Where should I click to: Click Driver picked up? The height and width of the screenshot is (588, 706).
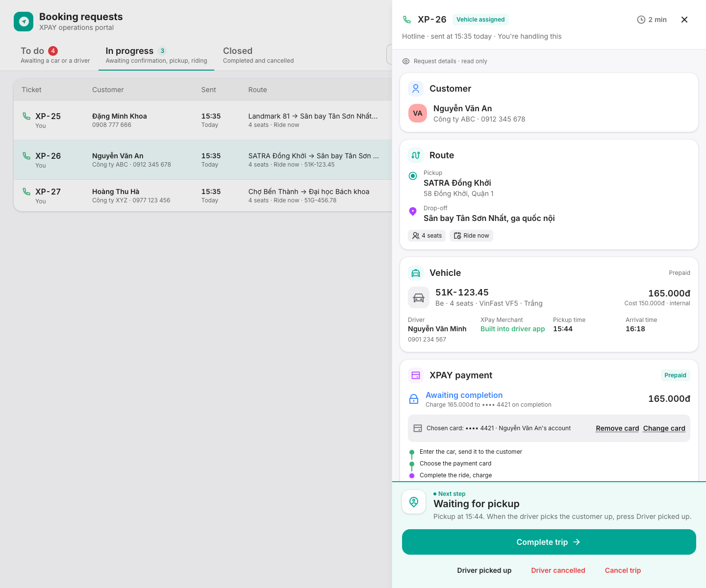484,570
